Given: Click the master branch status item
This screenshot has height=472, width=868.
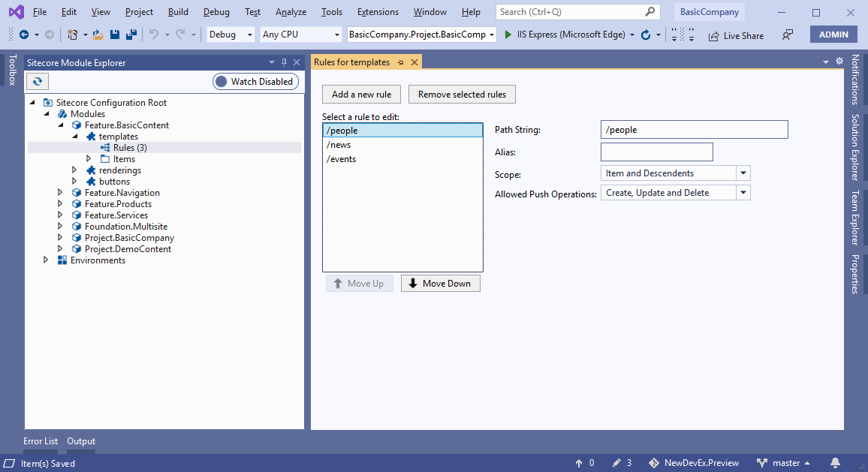Looking at the screenshot, I should (783, 463).
